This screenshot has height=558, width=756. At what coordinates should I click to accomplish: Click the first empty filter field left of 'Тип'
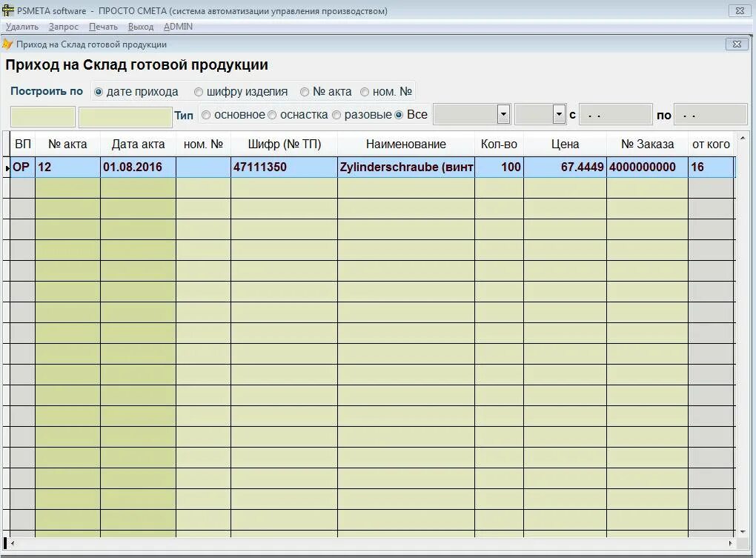point(43,116)
